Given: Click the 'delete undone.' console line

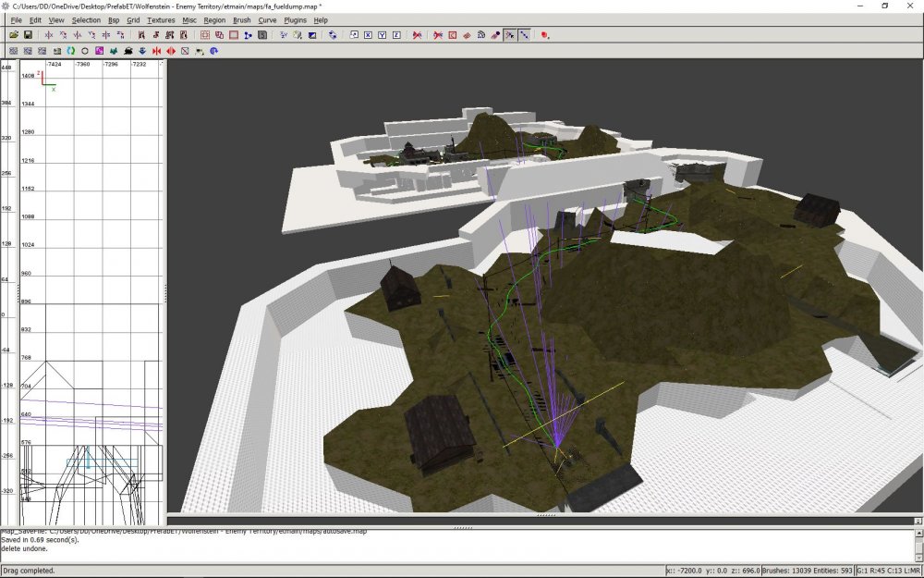Looking at the screenshot, I should tap(24, 548).
